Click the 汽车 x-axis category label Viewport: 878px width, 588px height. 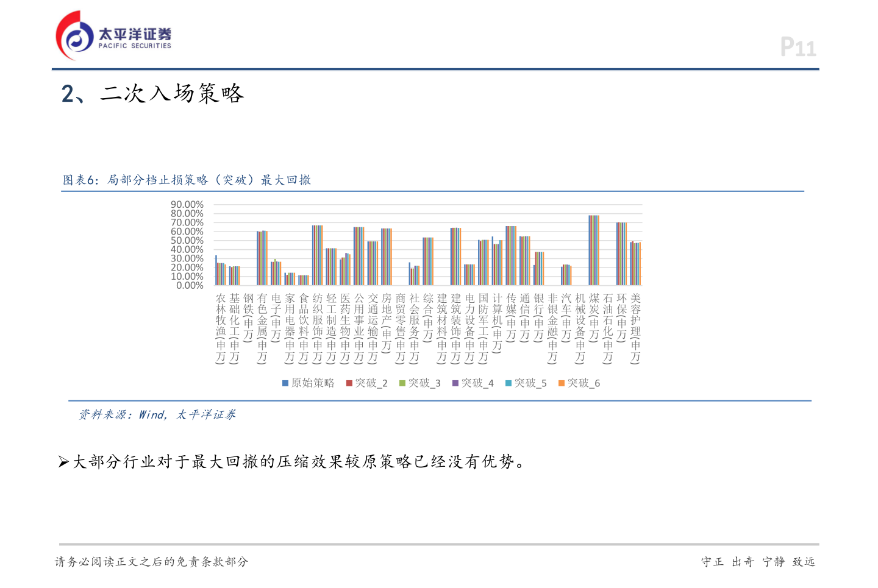(x=566, y=317)
